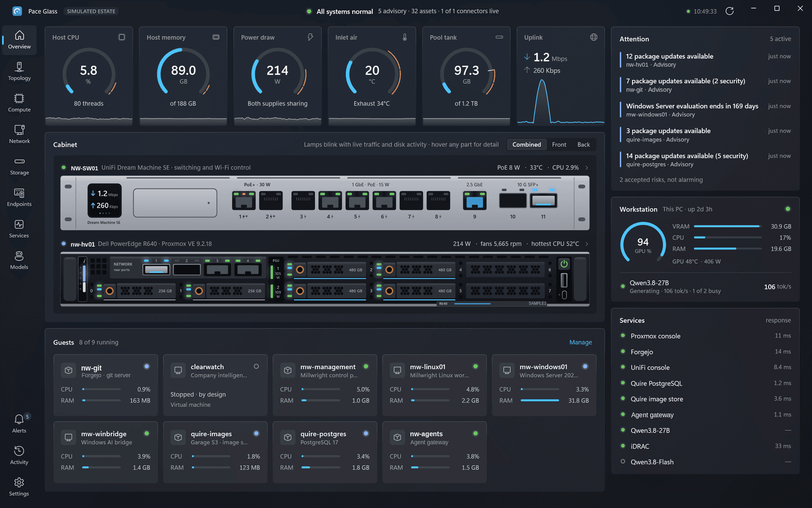Switch cabinet view to Combined
812x508 pixels.
526,144
